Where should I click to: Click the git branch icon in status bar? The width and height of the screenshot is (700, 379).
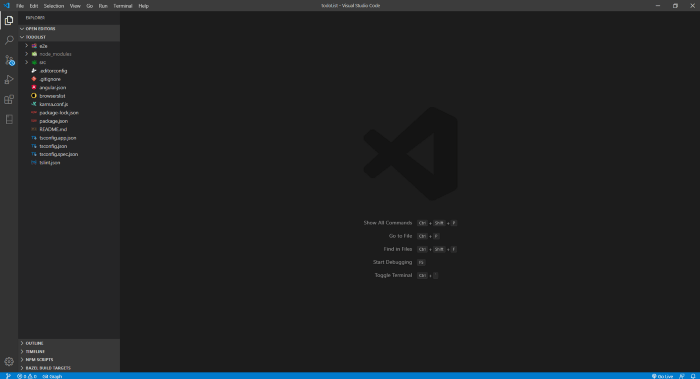(x=8, y=376)
